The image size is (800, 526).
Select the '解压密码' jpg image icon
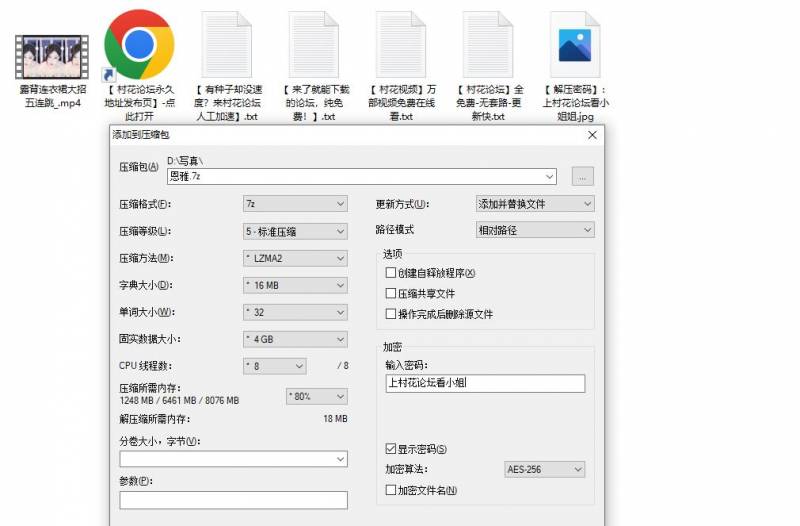pyautogui.click(x=576, y=45)
